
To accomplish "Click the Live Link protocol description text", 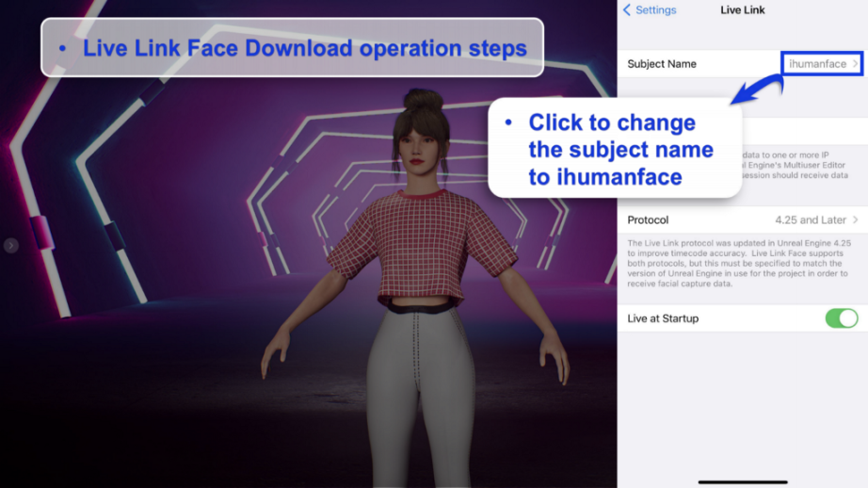I will pyautogui.click(x=739, y=264).
